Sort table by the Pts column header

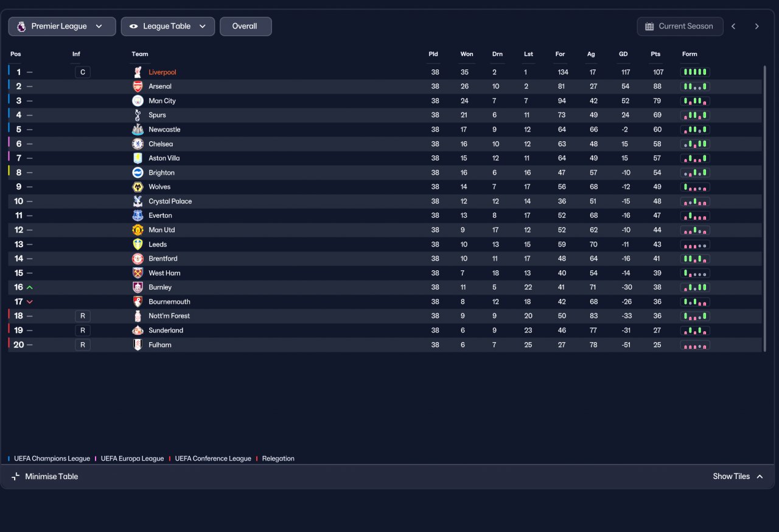[655, 54]
